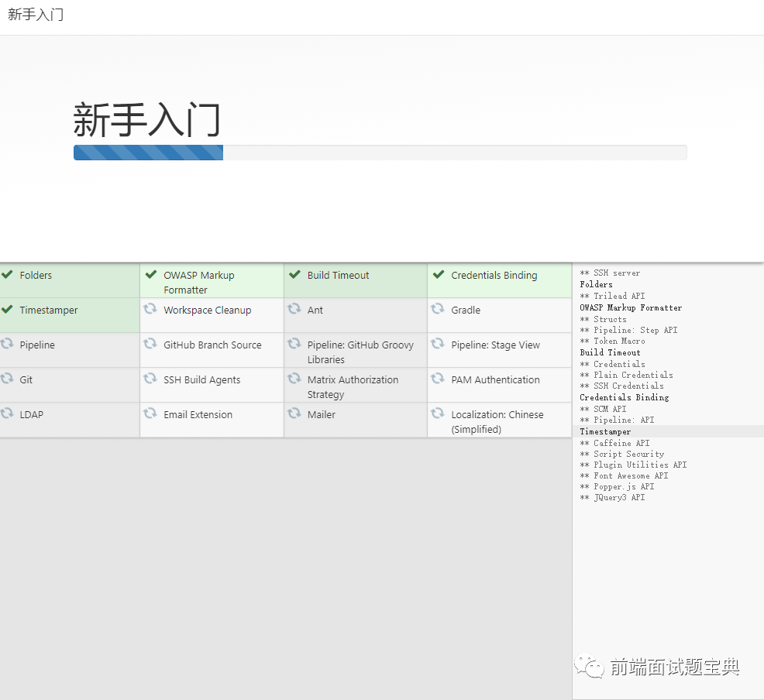Click 'Build Timeout' heading in install log

click(x=610, y=352)
